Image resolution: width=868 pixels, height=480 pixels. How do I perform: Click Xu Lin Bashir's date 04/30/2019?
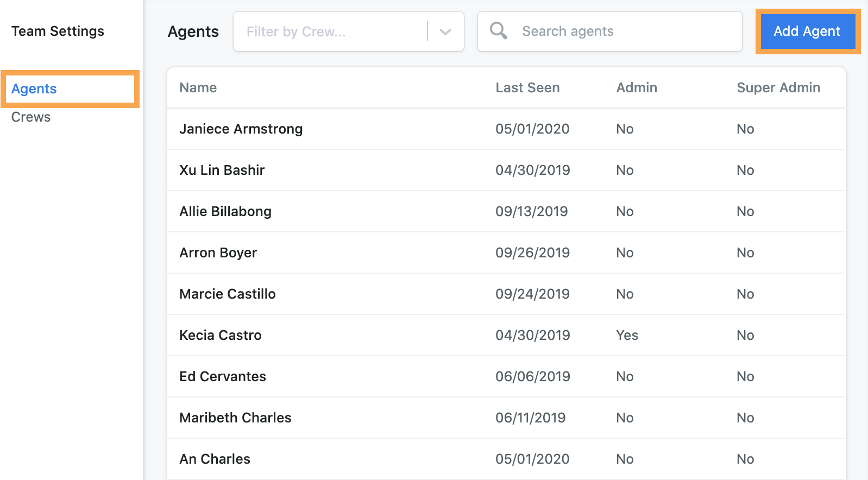click(533, 170)
